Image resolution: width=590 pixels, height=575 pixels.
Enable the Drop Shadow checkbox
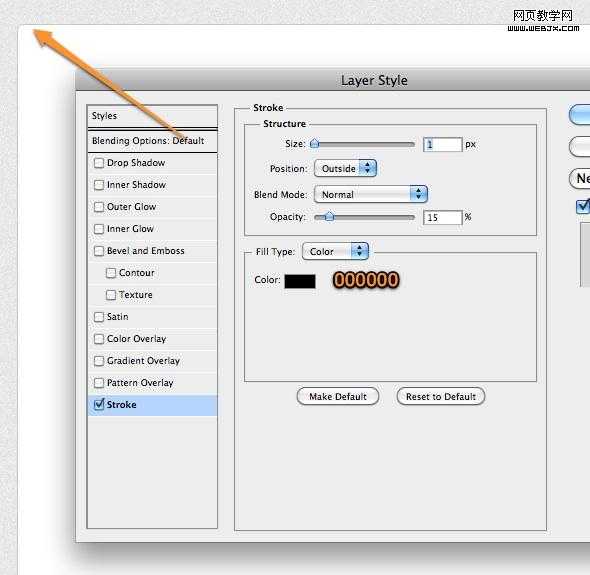click(99, 163)
